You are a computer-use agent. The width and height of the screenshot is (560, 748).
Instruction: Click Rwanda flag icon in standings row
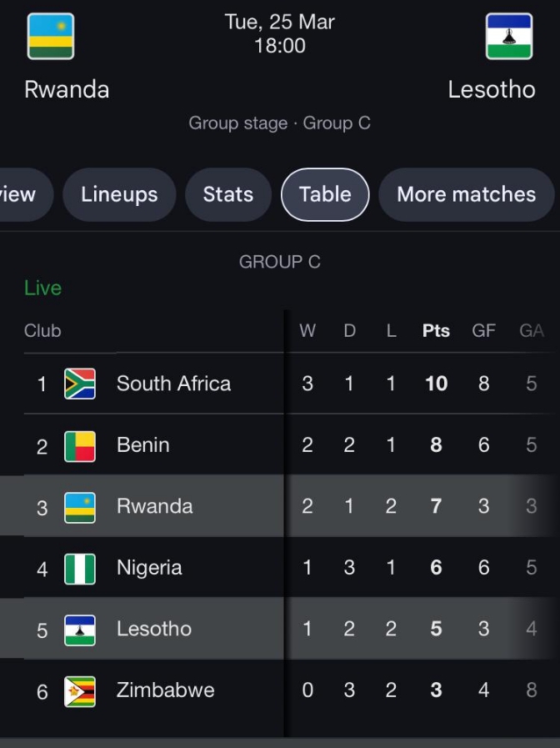pos(80,507)
